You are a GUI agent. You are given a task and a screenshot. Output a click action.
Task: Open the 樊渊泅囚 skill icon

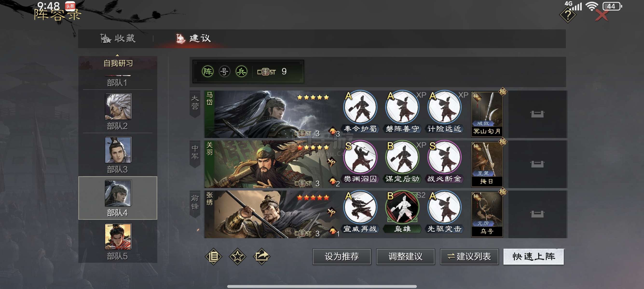(x=360, y=157)
